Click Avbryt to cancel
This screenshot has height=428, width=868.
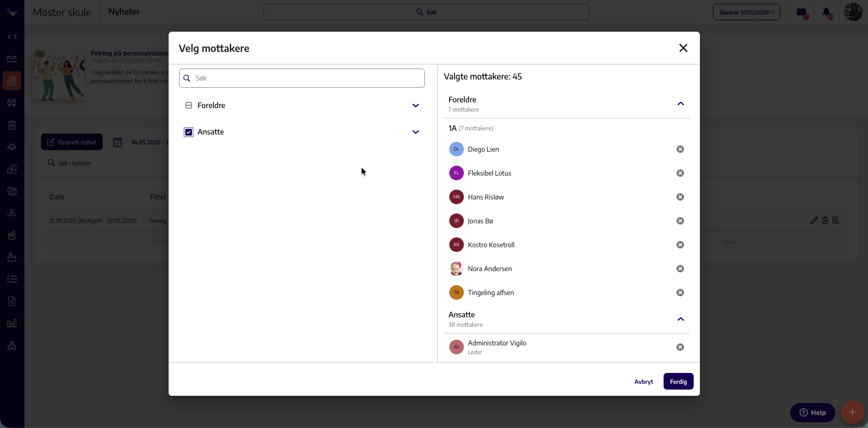click(644, 382)
